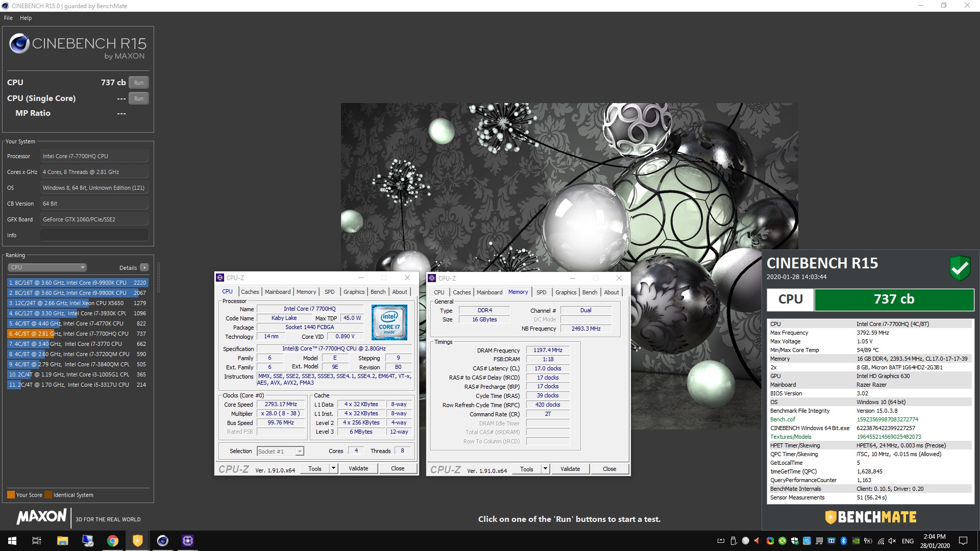
Task: Click the Bluetooth tray icon
Action: click(x=844, y=541)
